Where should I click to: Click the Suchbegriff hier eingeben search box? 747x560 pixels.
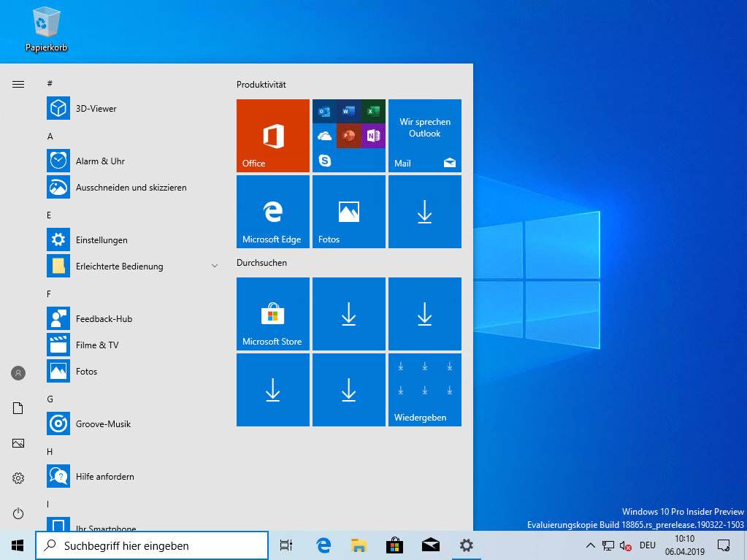click(x=152, y=545)
